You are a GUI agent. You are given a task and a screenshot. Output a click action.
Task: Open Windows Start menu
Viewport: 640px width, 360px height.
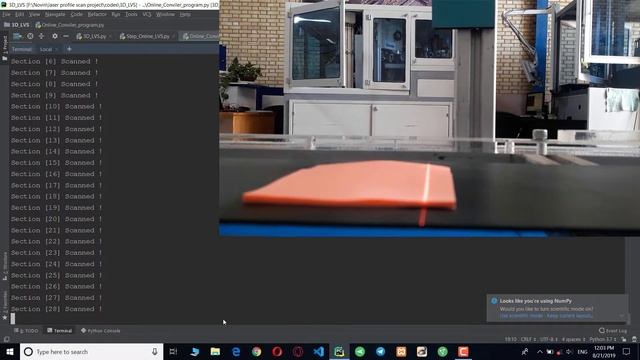click(x=10, y=351)
